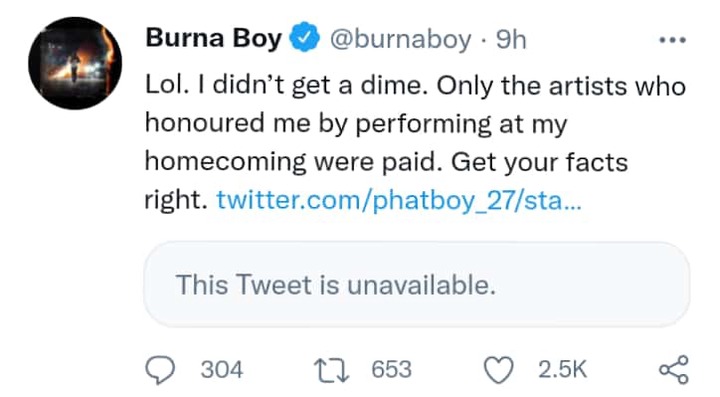This screenshot has height=397, width=720.
Task: Like the tweet with the heart icon
Action: coord(499,370)
